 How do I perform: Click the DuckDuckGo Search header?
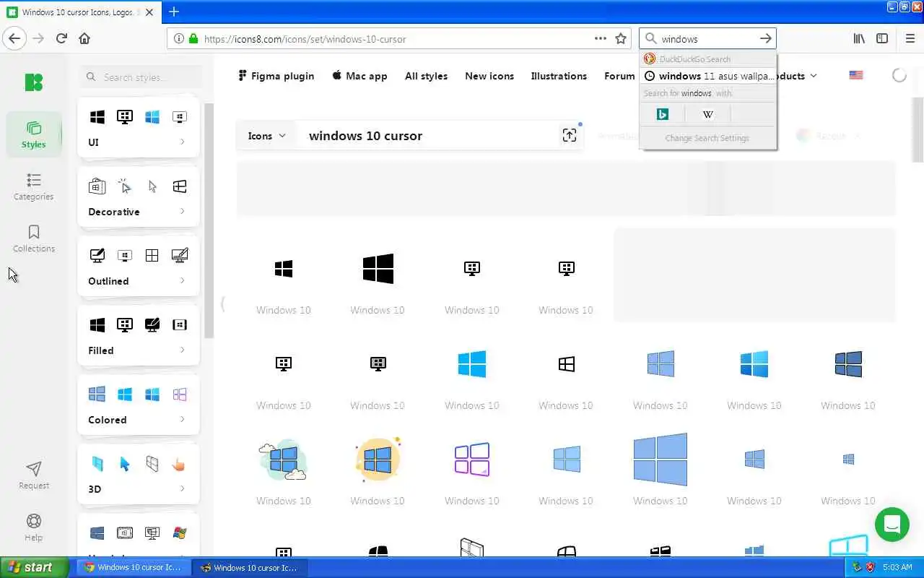coord(708,59)
